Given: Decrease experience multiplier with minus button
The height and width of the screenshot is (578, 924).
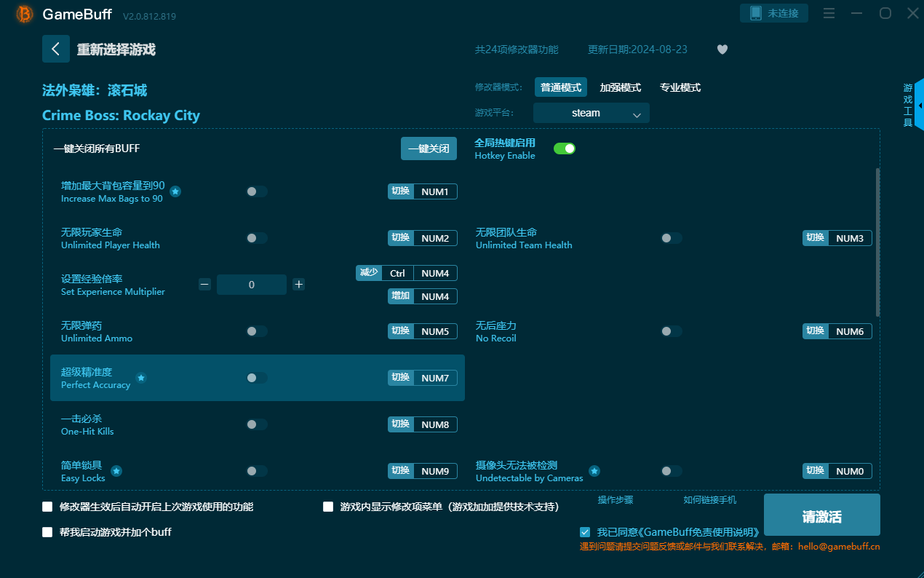Looking at the screenshot, I should 205,285.
